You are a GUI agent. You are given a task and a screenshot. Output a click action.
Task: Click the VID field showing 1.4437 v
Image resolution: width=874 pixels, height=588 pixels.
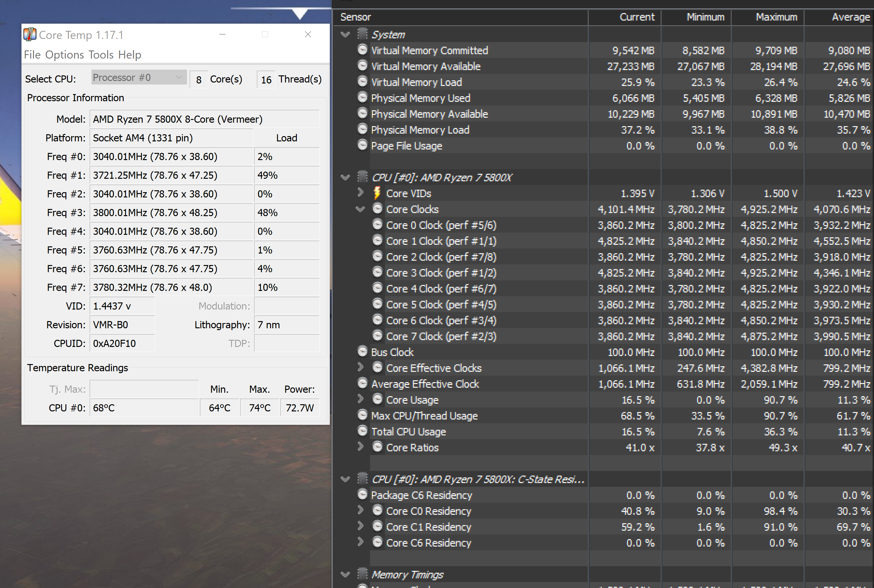click(122, 306)
